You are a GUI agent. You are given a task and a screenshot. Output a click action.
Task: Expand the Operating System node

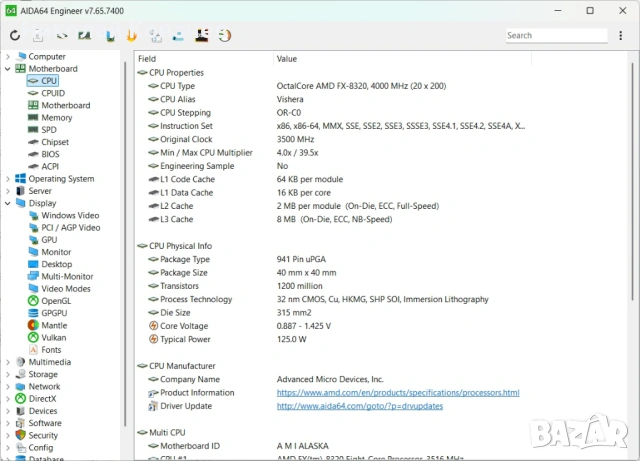click(8, 179)
